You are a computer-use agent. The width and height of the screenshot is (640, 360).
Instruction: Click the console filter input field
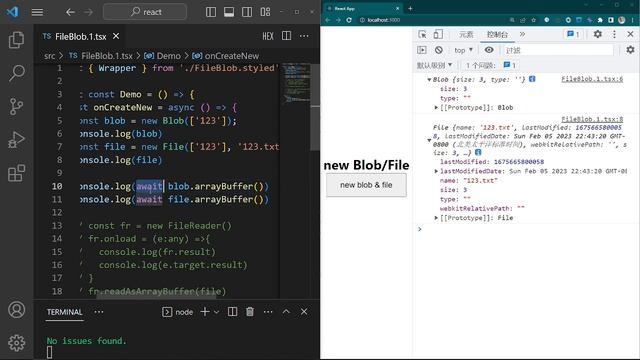click(558, 50)
